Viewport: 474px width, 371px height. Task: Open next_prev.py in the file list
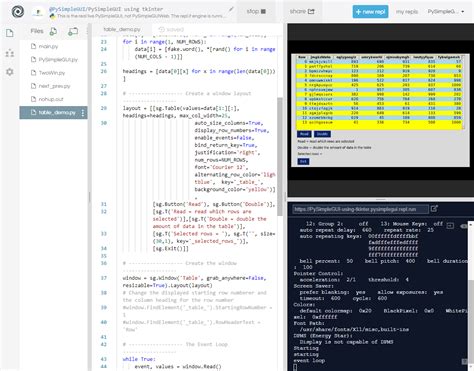pos(53,86)
